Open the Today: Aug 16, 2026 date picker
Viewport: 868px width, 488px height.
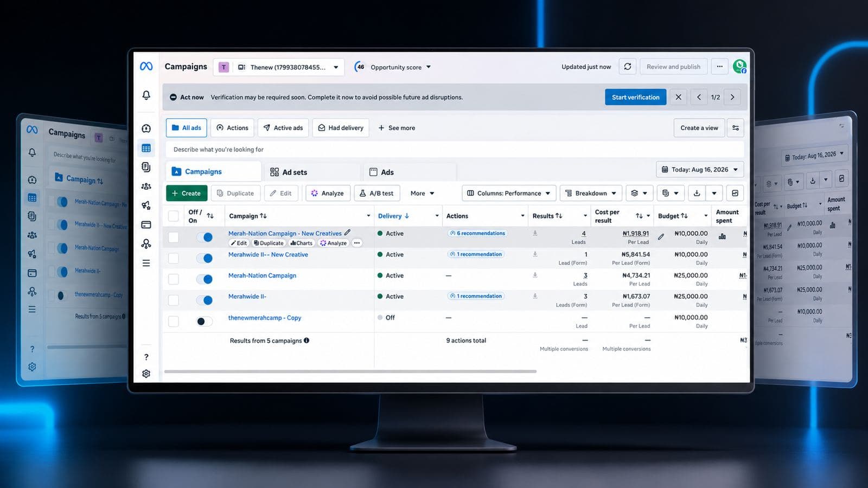[700, 170]
